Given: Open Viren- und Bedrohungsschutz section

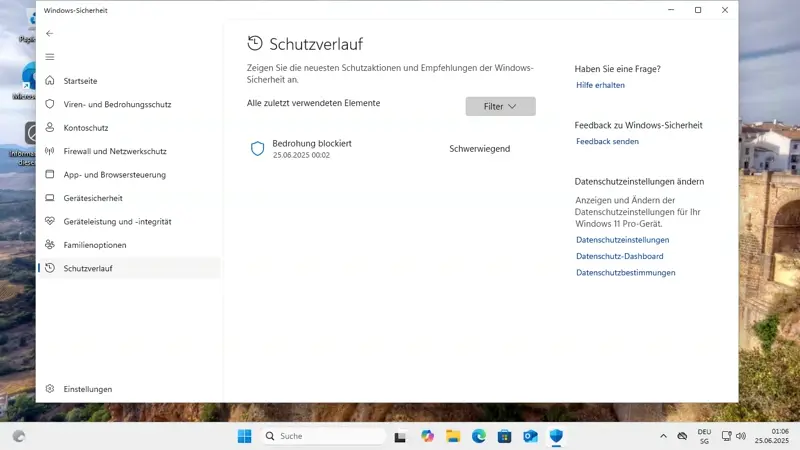Looking at the screenshot, I should tap(129, 104).
